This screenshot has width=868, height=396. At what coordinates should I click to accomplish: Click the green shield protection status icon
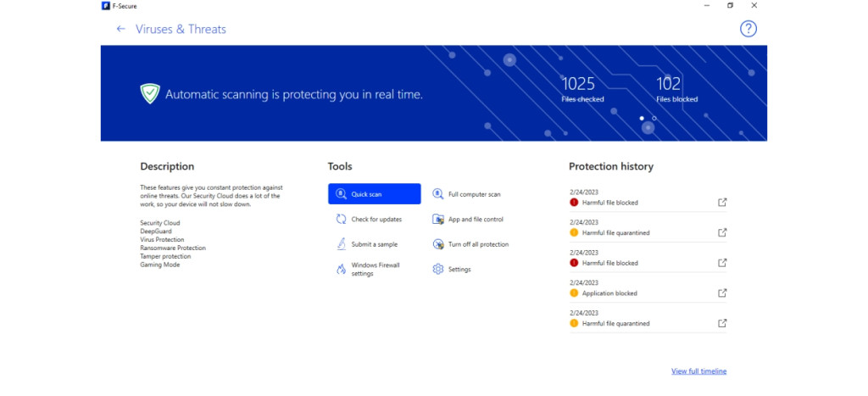[x=150, y=94]
